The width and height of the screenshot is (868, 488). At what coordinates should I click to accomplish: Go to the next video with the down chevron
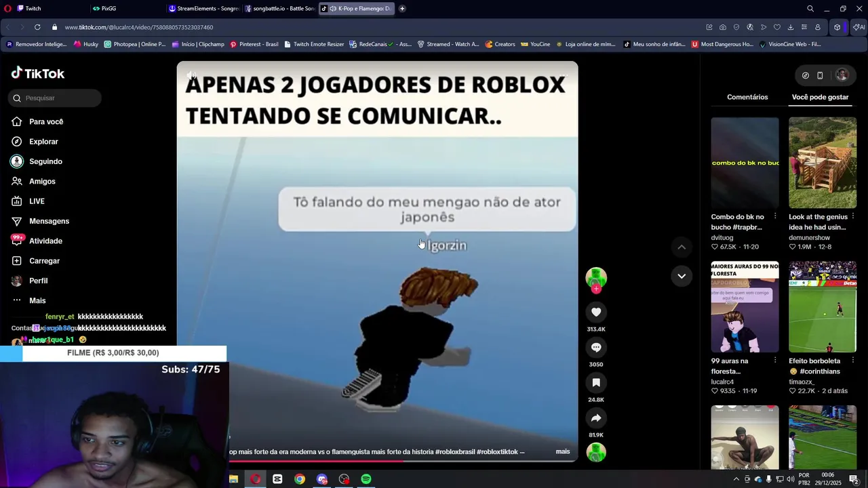[682, 276]
